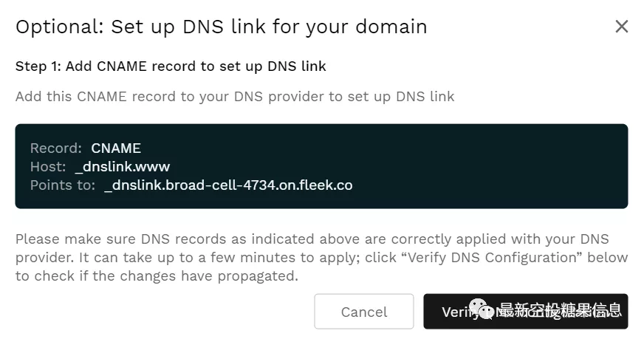The width and height of the screenshot is (644, 339).
Task: Click the 'Step 1: Add CNAME record' heading
Action: click(x=171, y=66)
